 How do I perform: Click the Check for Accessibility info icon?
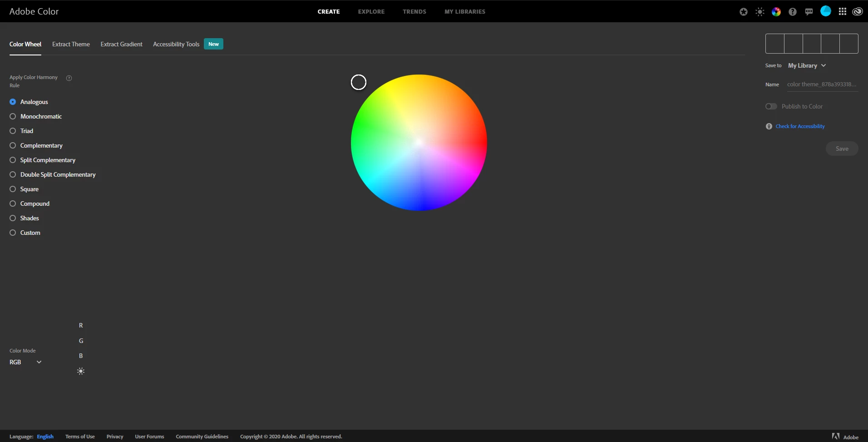[x=769, y=126]
